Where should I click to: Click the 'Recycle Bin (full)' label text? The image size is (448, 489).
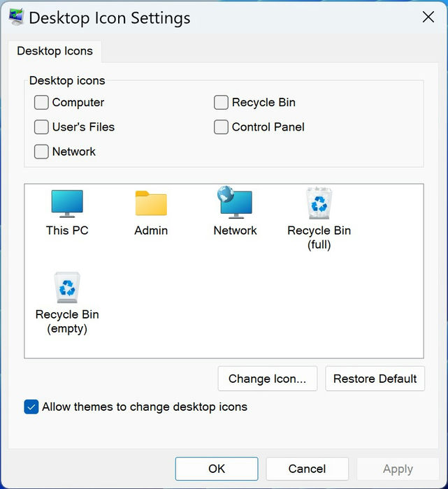pos(319,238)
